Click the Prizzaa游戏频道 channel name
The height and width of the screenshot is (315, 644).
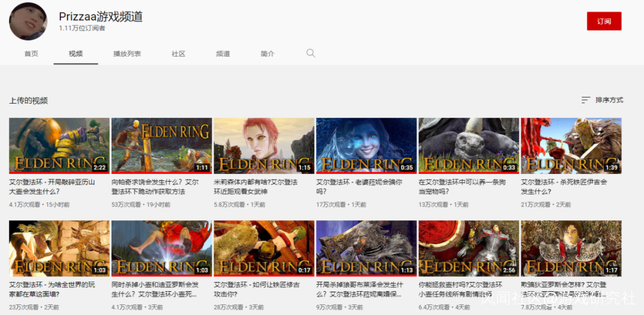pyautogui.click(x=101, y=17)
